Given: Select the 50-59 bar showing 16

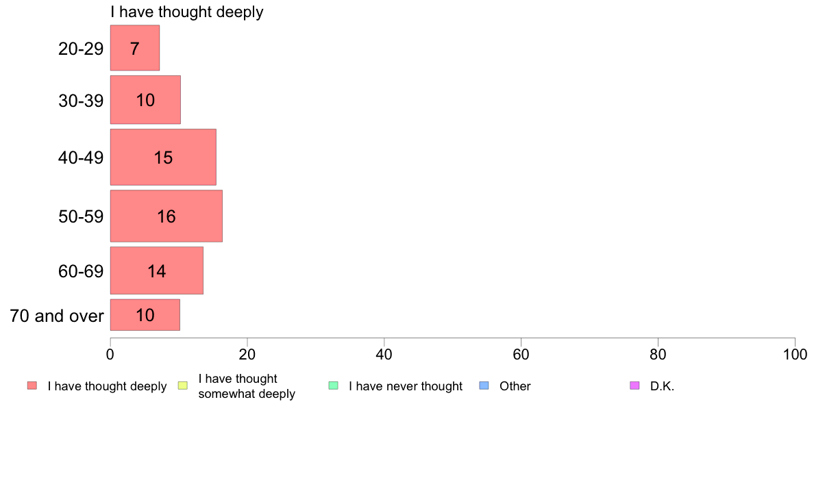Looking at the screenshot, I should coord(166,216).
